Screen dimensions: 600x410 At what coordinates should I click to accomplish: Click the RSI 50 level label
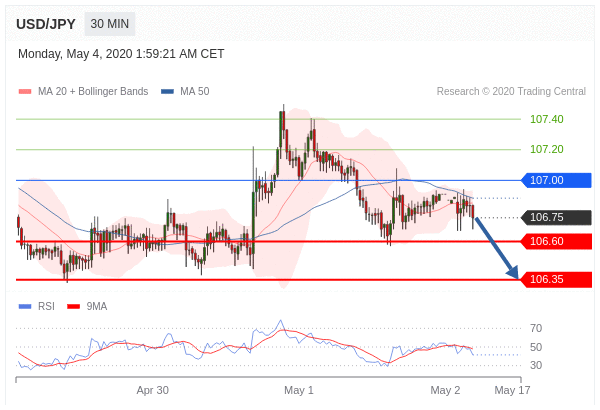click(x=536, y=347)
